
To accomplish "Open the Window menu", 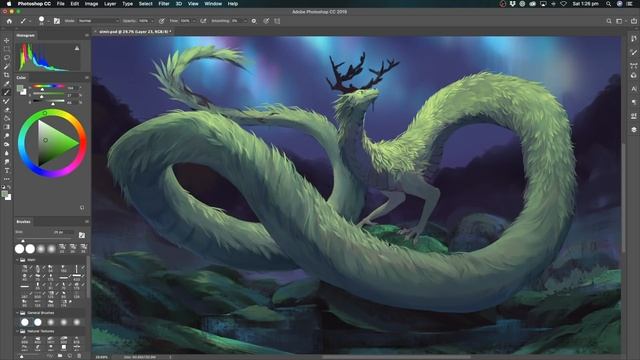I will pos(213,4).
